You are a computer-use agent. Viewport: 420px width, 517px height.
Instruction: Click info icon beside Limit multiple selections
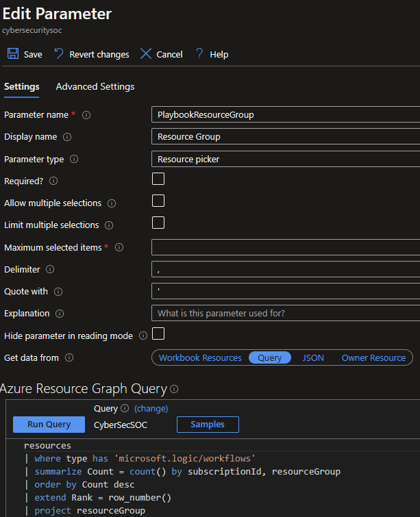109,225
